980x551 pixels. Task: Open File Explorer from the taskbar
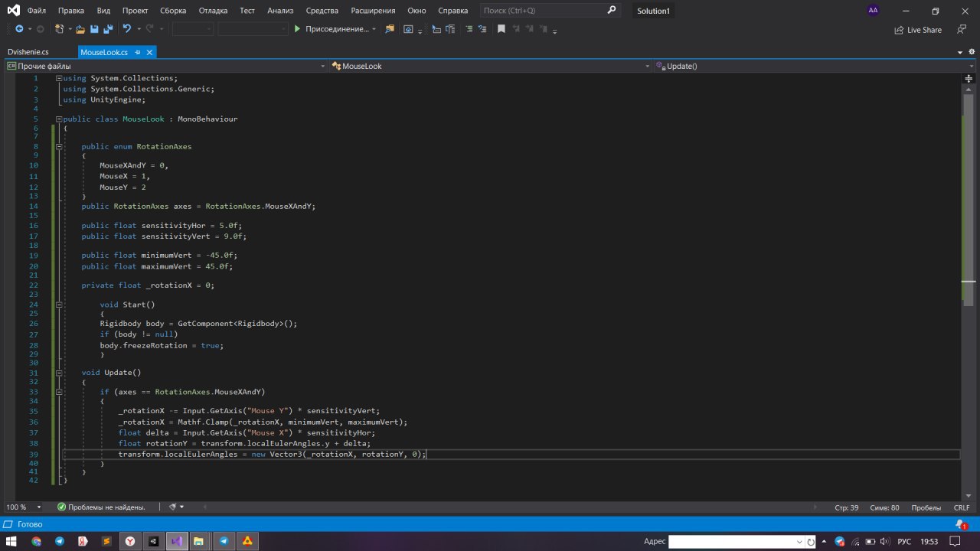198,541
